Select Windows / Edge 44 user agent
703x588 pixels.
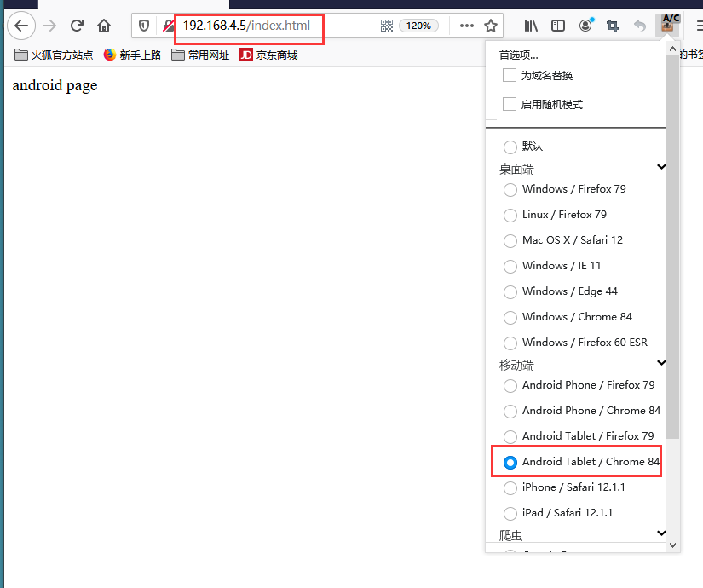(x=510, y=292)
